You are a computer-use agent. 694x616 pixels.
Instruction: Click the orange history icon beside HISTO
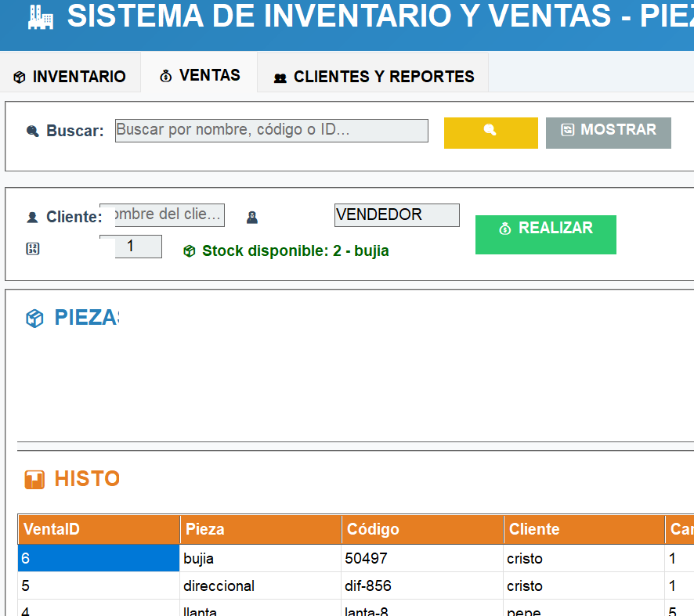click(x=34, y=479)
